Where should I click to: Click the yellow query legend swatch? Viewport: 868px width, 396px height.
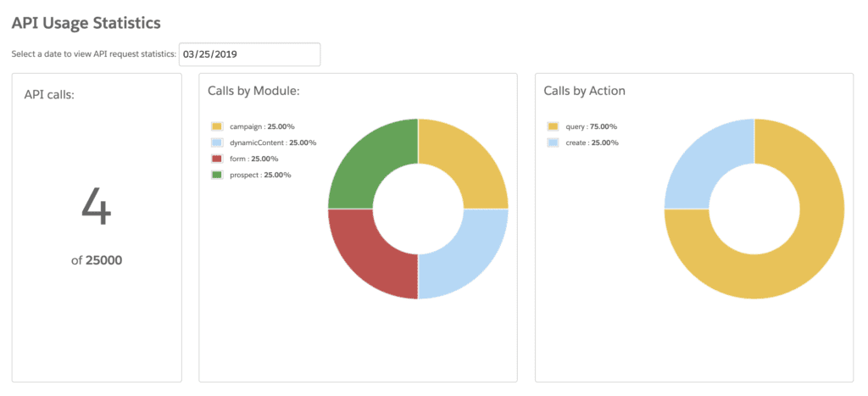(553, 127)
